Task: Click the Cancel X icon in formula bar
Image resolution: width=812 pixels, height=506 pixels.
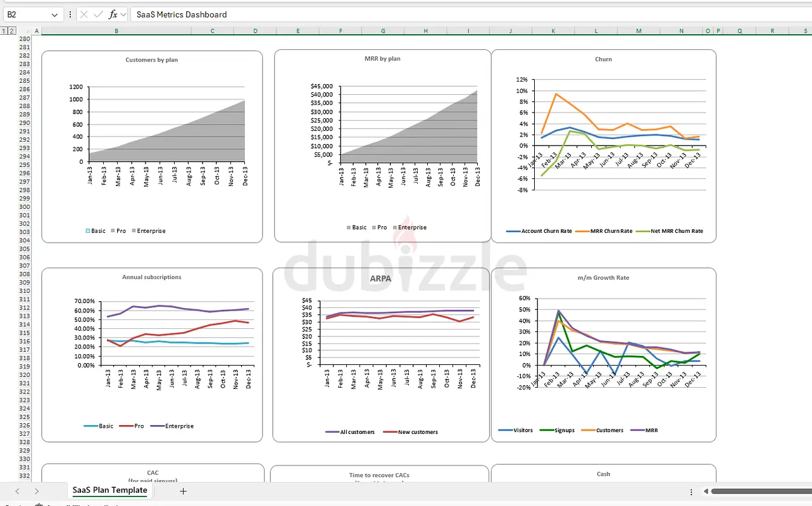Action: pyautogui.click(x=84, y=14)
